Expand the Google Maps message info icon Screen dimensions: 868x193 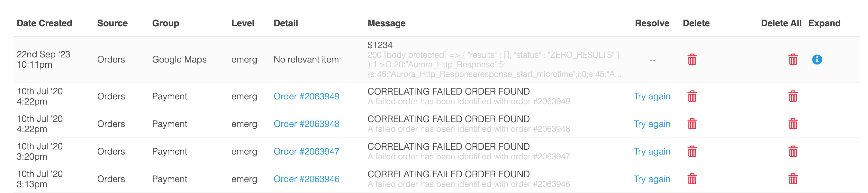(x=817, y=60)
